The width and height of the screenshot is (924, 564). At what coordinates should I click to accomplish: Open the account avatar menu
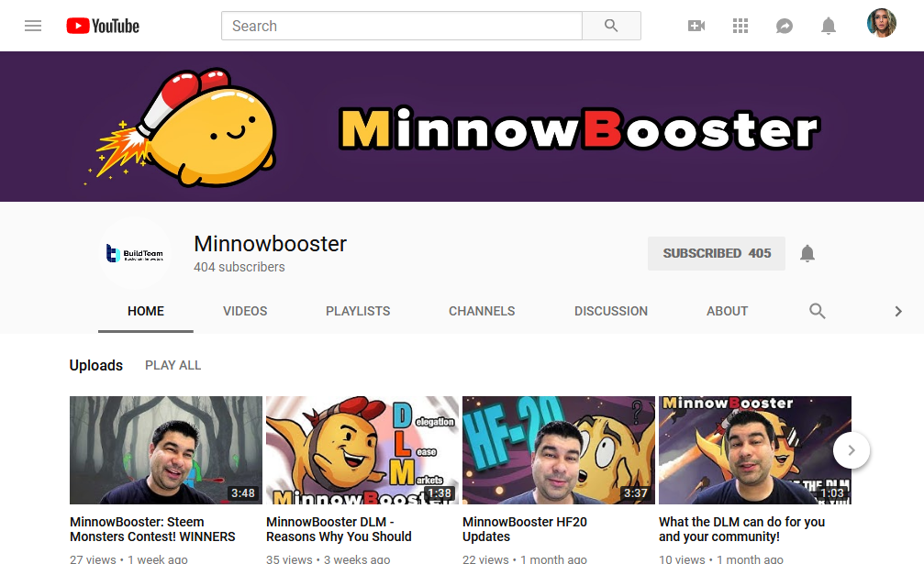point(882,24)
